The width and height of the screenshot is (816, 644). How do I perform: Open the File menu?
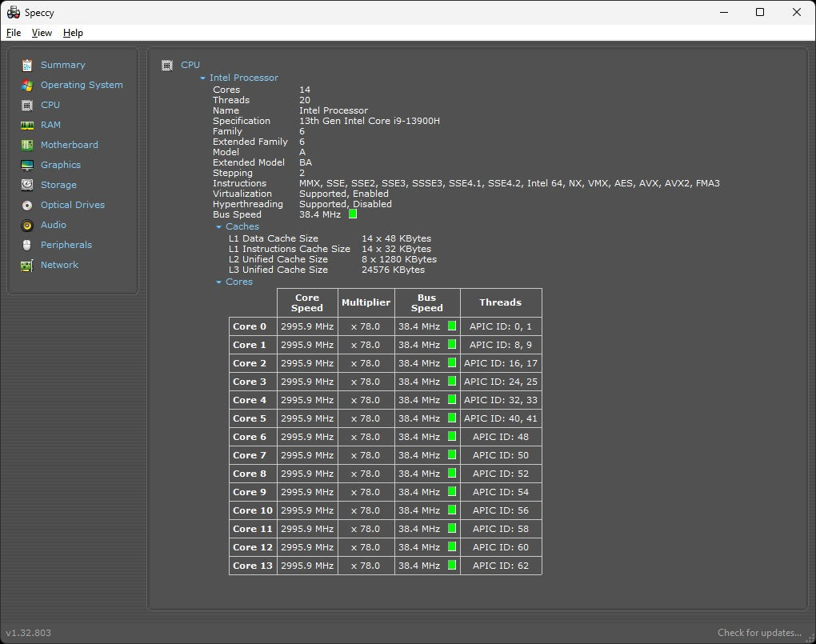pos(14,33)
